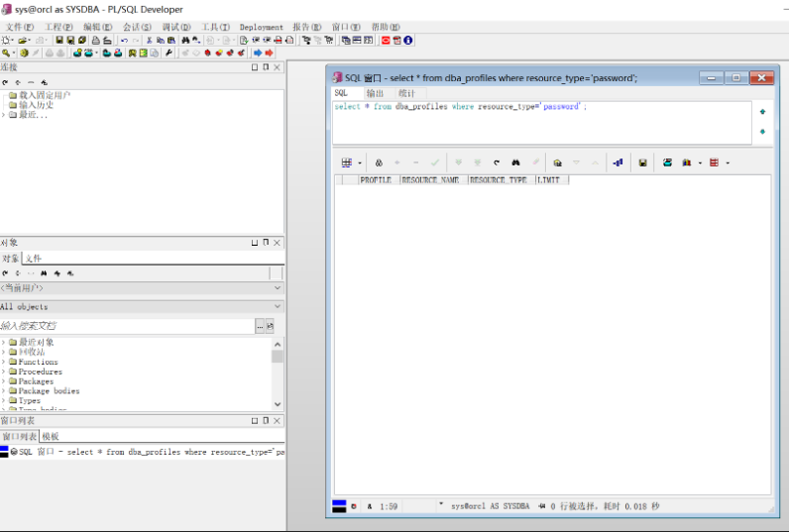Click the Preferences wrench icon

click(x=169, y=53)
